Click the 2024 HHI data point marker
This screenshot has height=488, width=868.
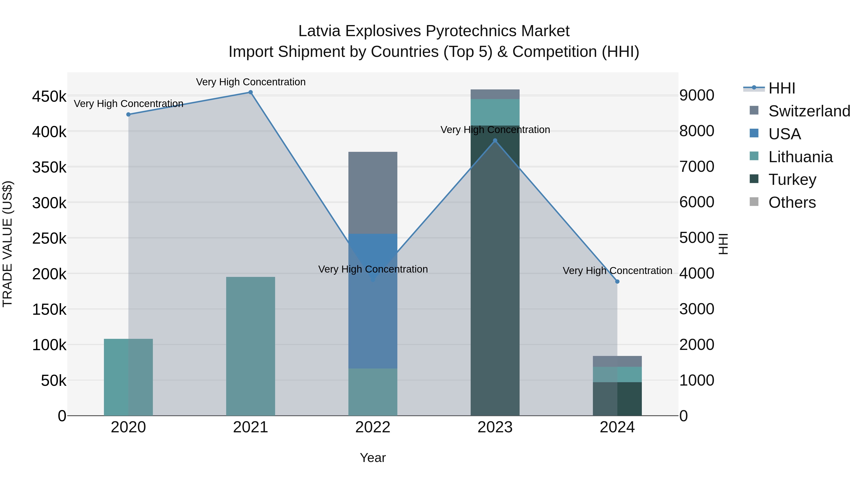(x=617, y=281)
